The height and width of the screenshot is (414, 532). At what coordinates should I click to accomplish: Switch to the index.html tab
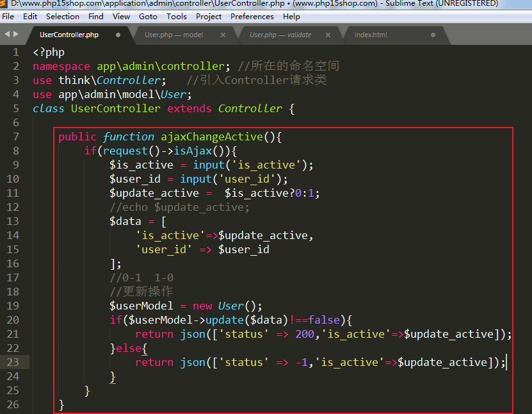[371, 35]
